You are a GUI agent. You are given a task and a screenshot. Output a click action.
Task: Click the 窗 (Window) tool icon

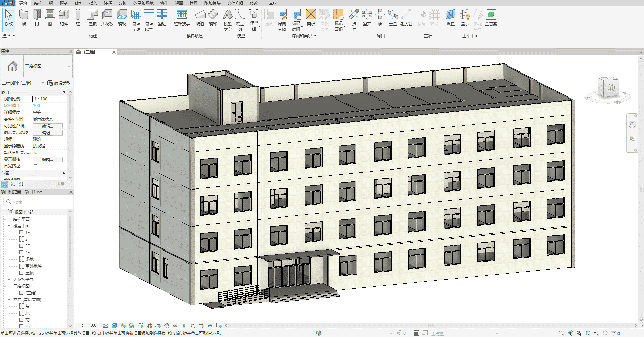tap(50, 15)
